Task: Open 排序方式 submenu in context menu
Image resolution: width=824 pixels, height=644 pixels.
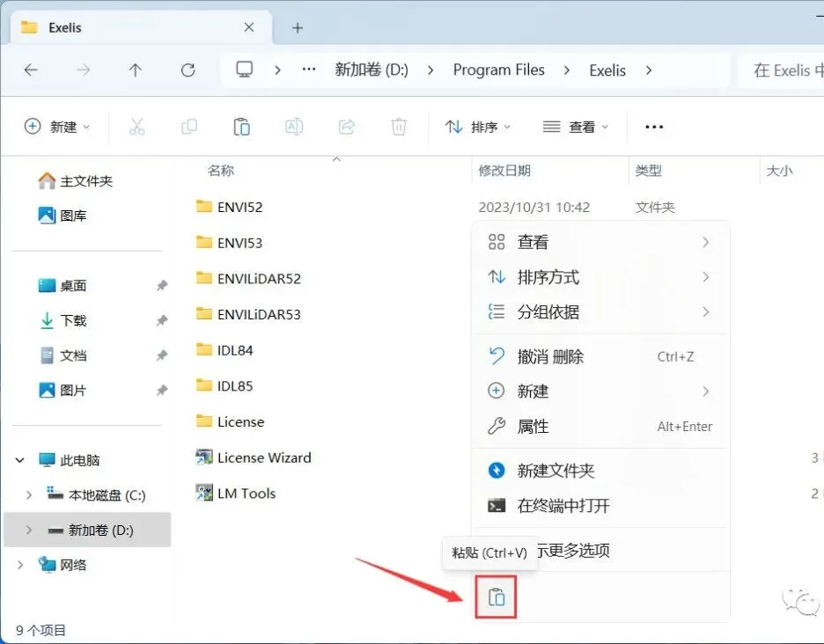Action: 600,277
